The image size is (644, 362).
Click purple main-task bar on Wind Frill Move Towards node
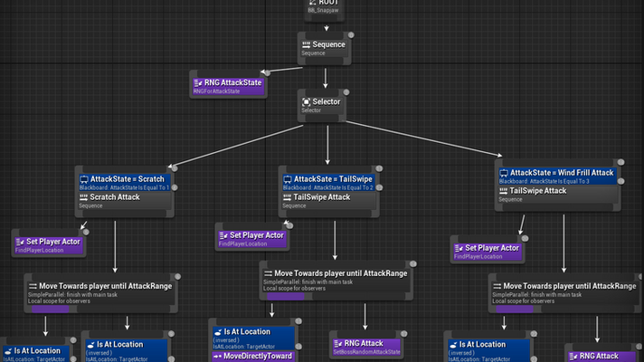tap(515, 310)
